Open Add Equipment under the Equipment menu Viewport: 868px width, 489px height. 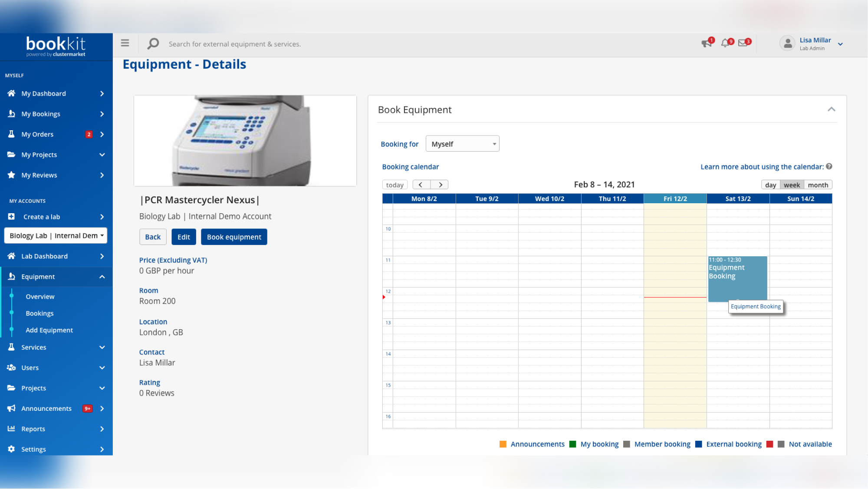[x=49, y=330]
